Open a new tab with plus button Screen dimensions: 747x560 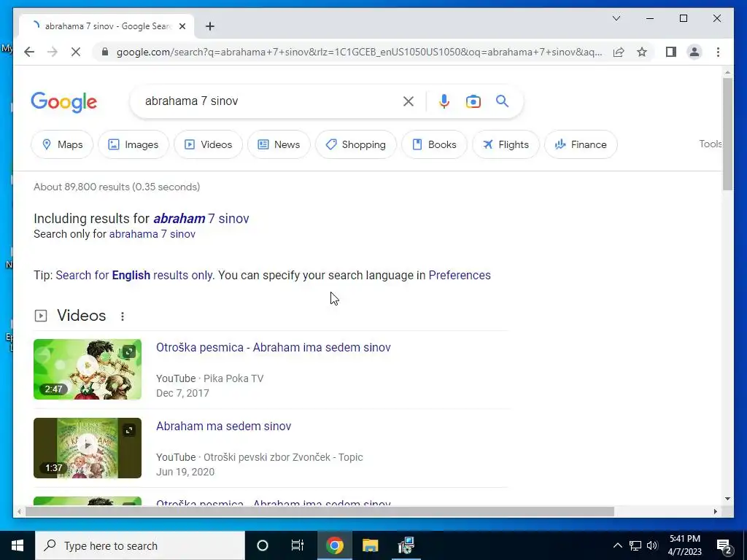[x=210, y=26]
